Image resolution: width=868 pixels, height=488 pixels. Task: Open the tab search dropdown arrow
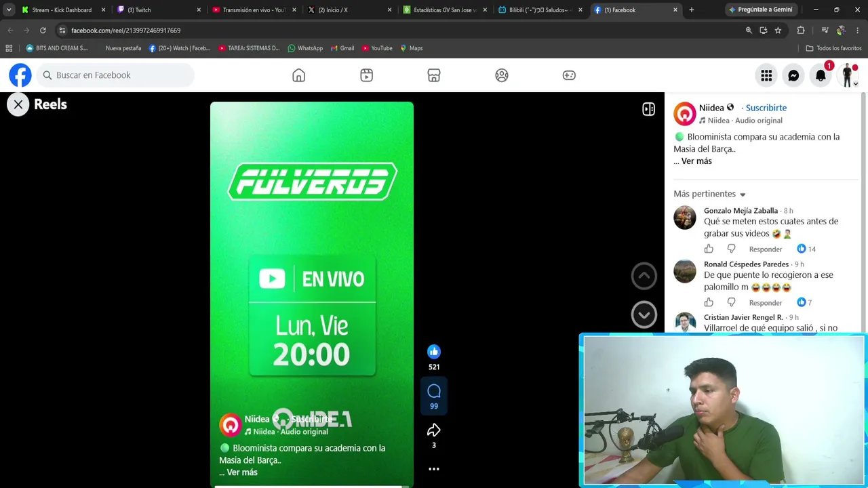pyautogui.click(x=9, y=10)
